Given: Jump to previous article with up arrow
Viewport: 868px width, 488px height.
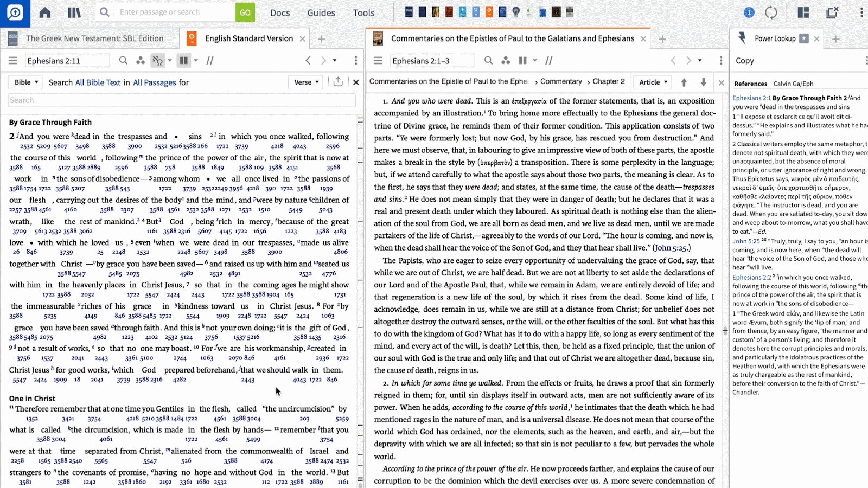Looking at the screenshot, I should pos(684,82).
